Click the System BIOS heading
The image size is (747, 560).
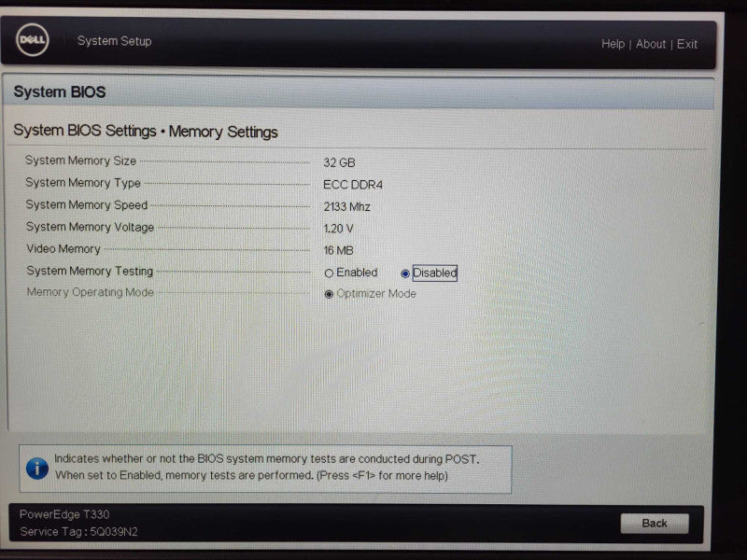point(60,91)
